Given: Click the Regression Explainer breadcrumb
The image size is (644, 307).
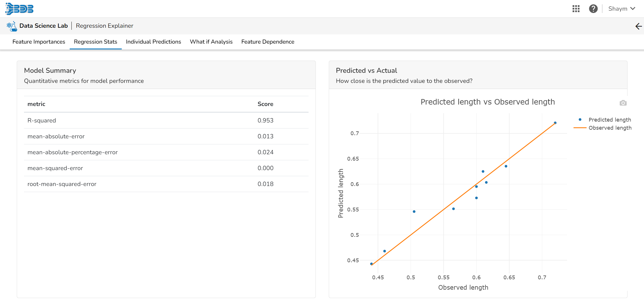Looking at the screenshot, I should coord(104,26).
